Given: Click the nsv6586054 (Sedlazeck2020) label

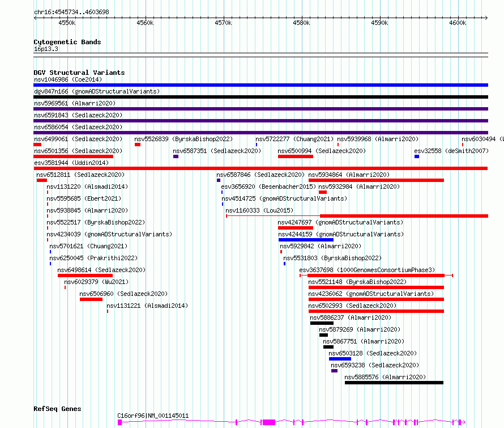Looking at the screenshot, I should 78,127.
